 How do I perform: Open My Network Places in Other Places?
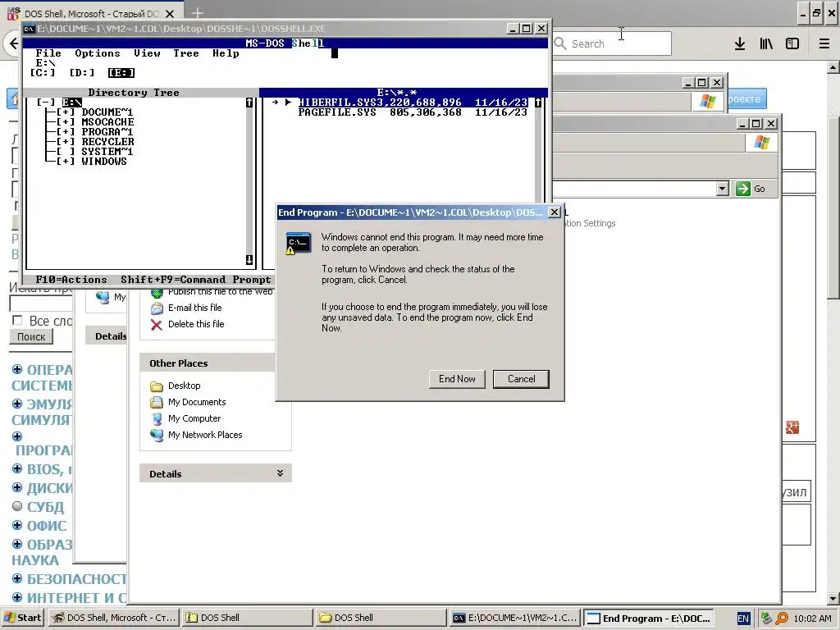205,435
